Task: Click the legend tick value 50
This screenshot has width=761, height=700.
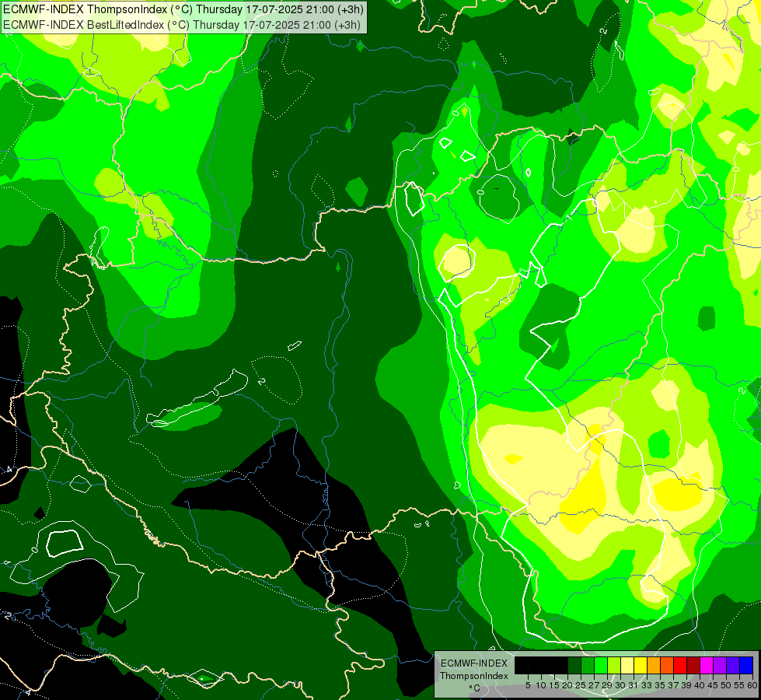Action: (x=727, y=685)
